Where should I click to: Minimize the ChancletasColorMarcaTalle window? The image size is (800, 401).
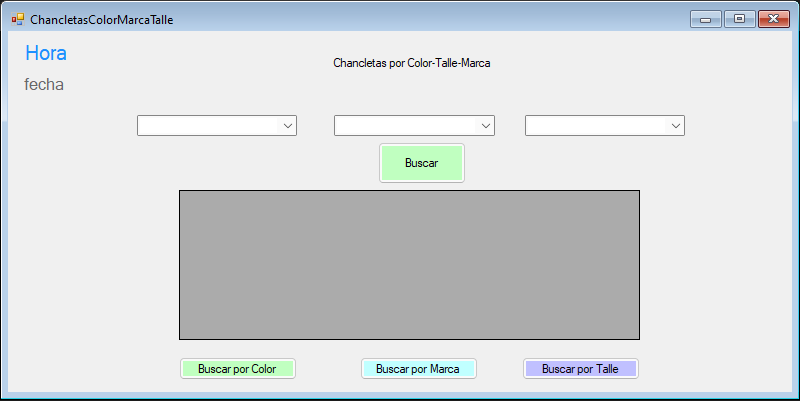706,19
